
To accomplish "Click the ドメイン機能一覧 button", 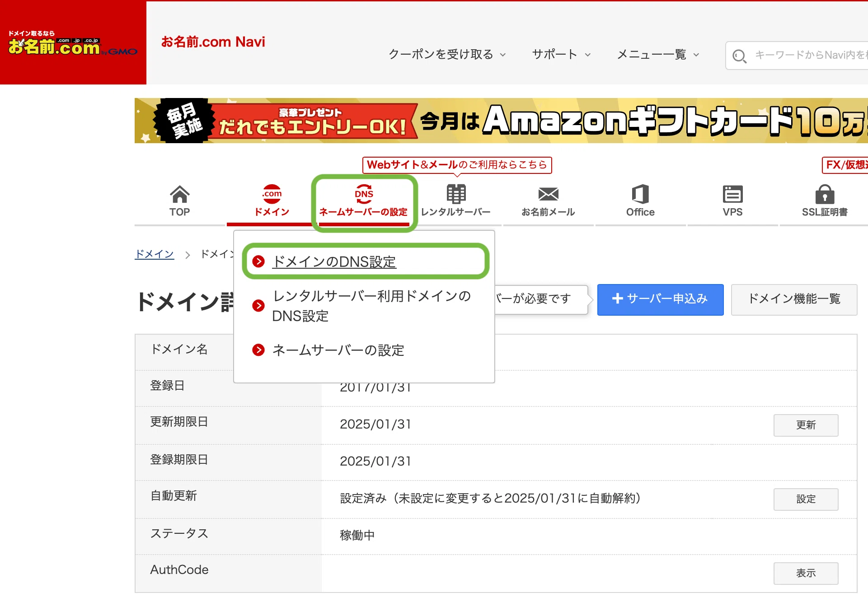I will (x=794, y=299).
